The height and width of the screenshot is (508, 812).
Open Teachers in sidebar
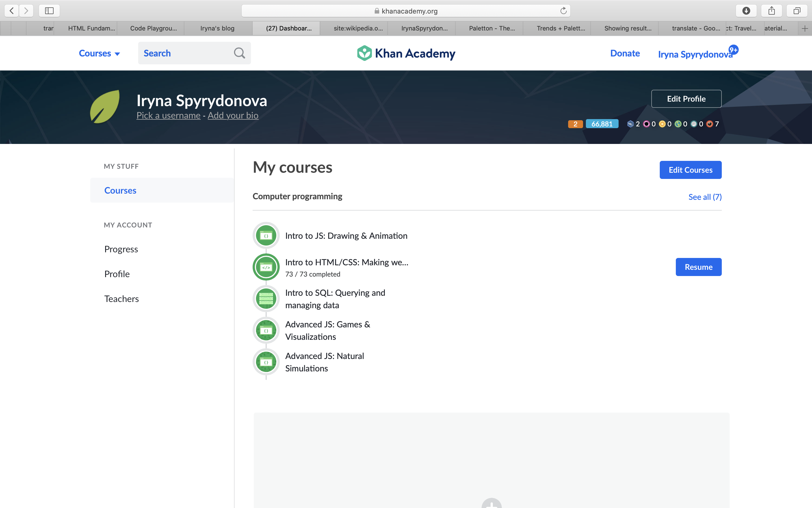(x=122, y=299)
